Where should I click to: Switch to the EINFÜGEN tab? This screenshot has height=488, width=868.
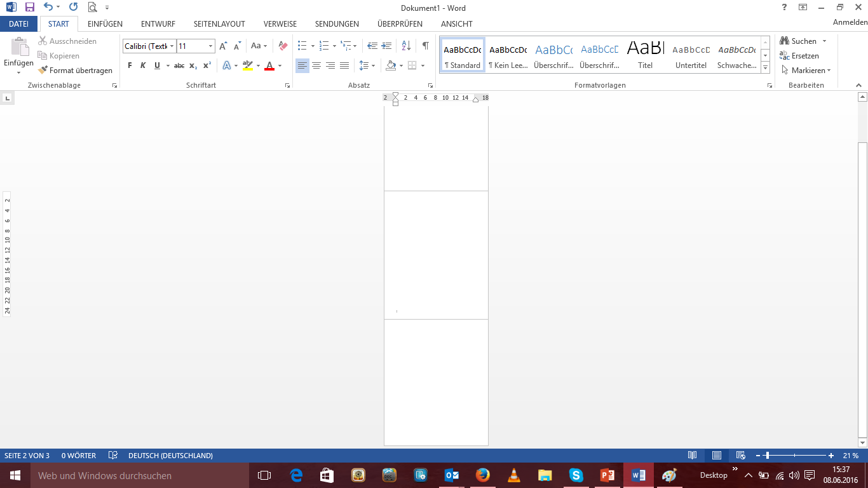pyautogui.click(x=105, y=24)
